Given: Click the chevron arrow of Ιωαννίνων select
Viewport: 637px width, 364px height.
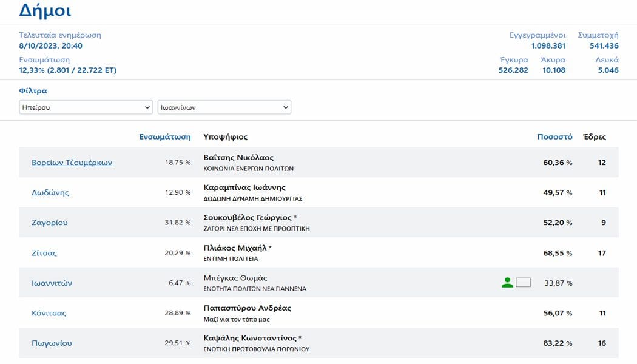Looking at the screenshot, I should 286,107.
